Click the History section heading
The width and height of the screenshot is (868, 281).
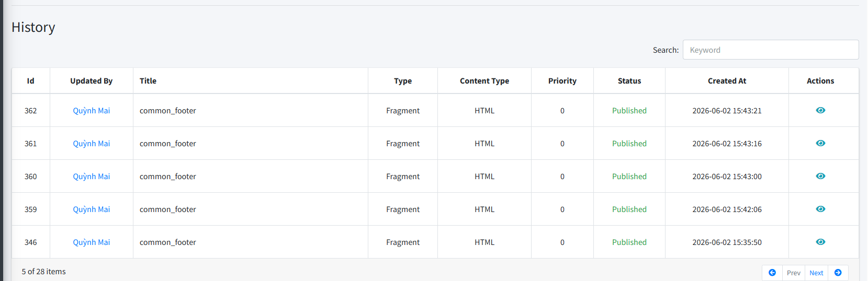pyautogui.click(x=33, y=27)
